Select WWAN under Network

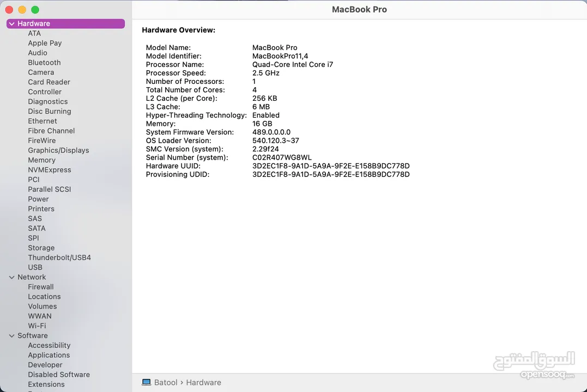[x=40, y=316]
